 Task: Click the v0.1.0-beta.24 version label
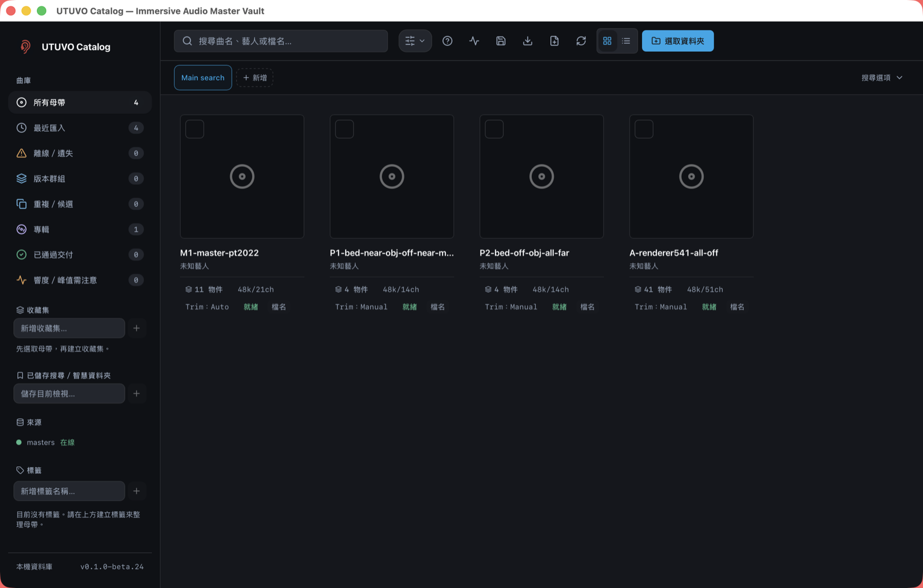pyautogui.click(x=112, y=567)
